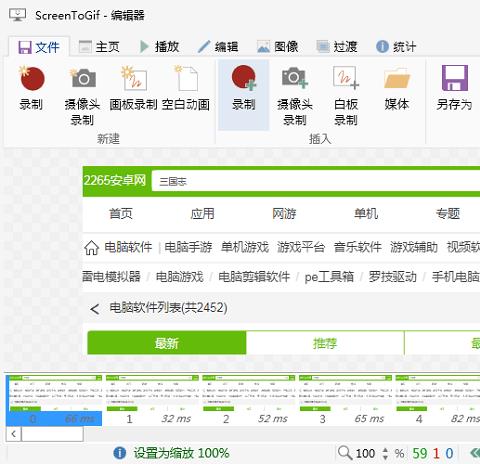Screen dimensions: 480x464
Task: Click selected frame count 1 in status bar
Action: (436, 453)
